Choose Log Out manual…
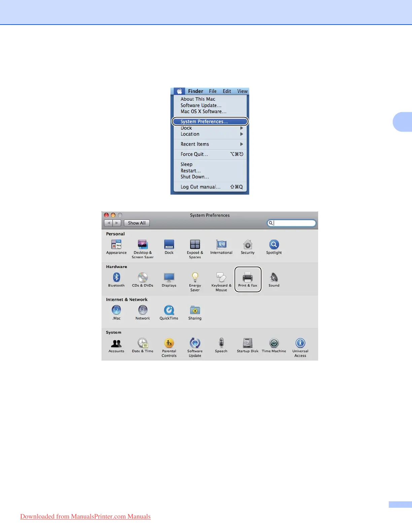The height and width of the screenshot is (532, 412). 210,187
